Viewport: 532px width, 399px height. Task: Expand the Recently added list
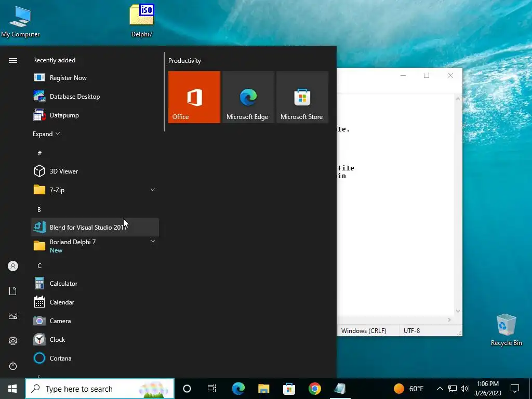tap(46, 134)
